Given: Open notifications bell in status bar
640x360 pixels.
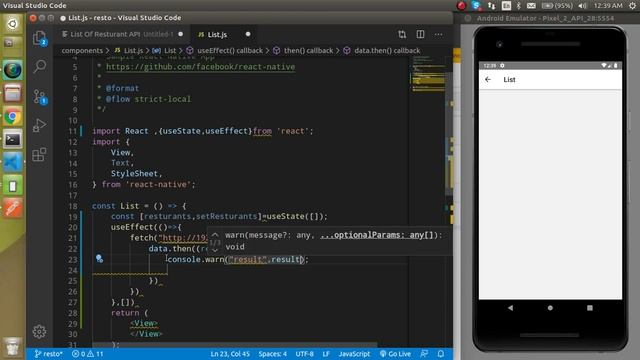Looking at the screenshot, I should point(441,354).
